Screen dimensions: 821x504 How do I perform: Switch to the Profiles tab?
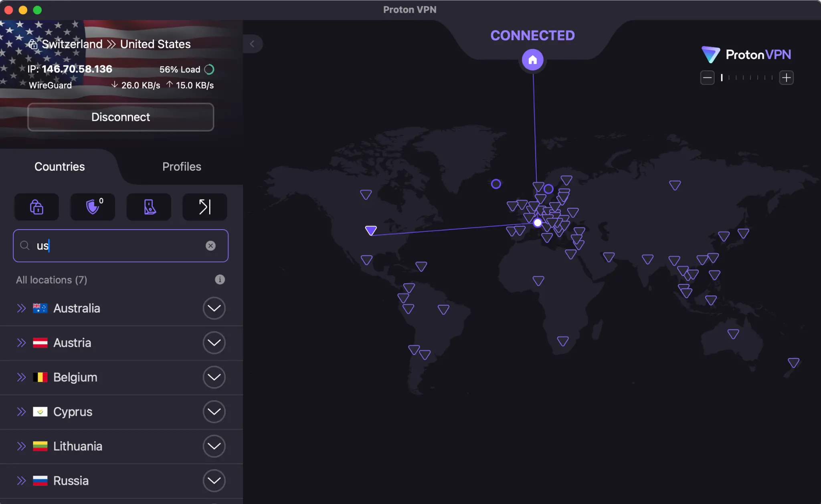pyautogui.click(x=181, y=166)
